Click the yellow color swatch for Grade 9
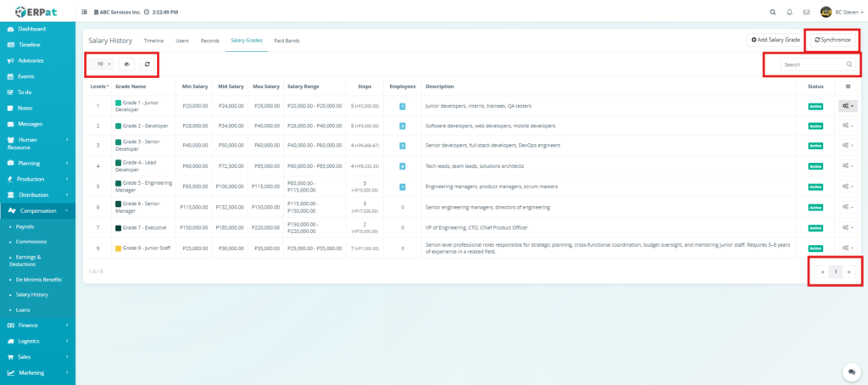 (118, 248)
